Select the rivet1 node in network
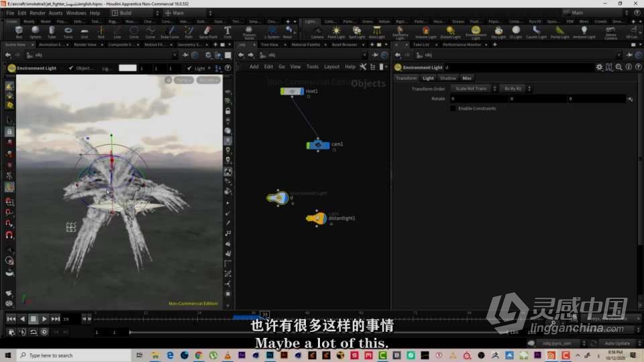The image size is (644, 362). (x=292, y=91)
